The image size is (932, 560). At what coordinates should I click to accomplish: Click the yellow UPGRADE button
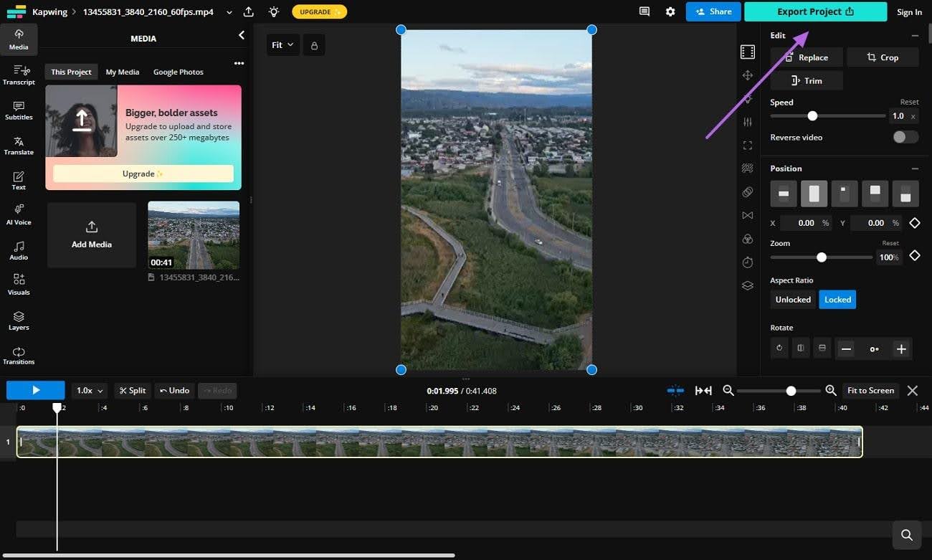click(x=320, y=12)
